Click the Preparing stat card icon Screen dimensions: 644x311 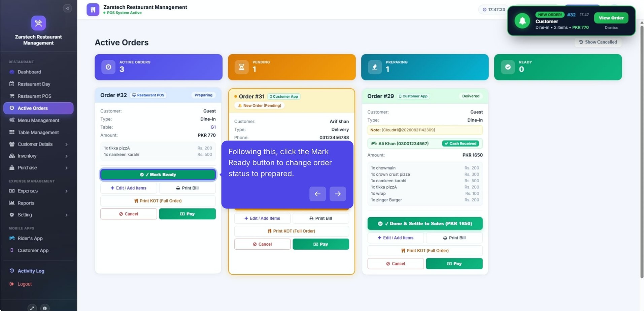[x=375, y=67]
